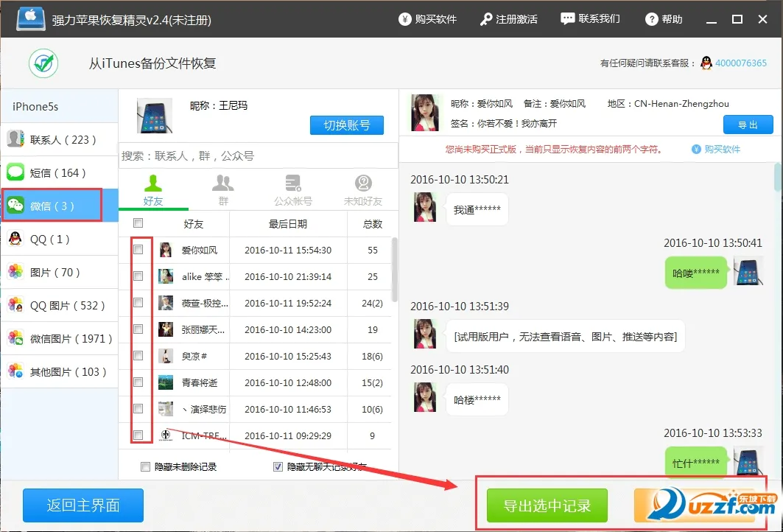Click the friend list scrollbar
The width and height of the screenshot is (783, 532).
point(395,270)
